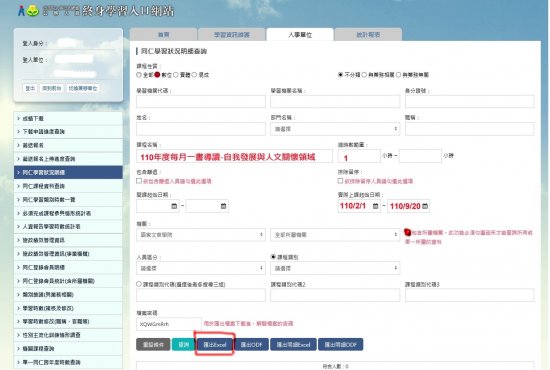
Task: Open calendar icon for end date 110/9/20
Action: 425,206
